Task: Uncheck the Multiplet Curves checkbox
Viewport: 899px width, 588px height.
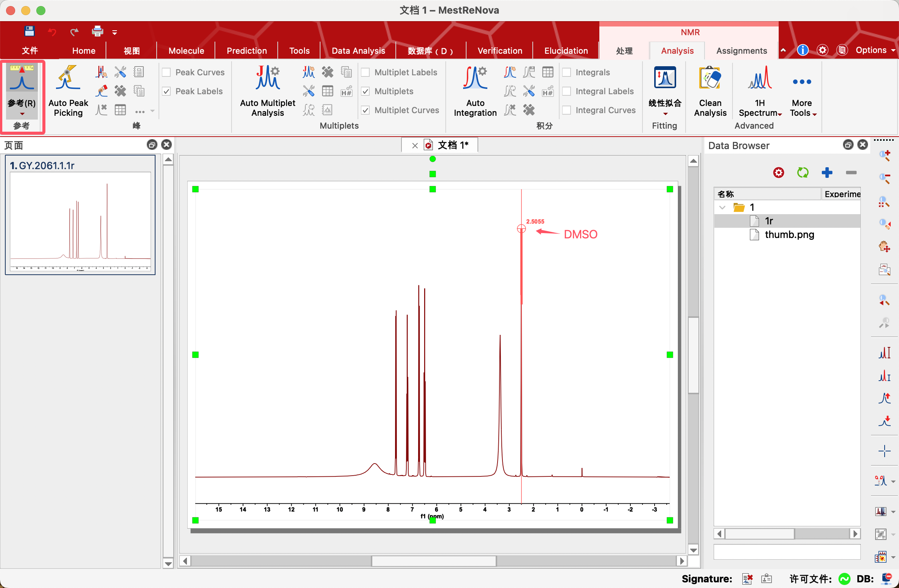Action: (366, 110)
